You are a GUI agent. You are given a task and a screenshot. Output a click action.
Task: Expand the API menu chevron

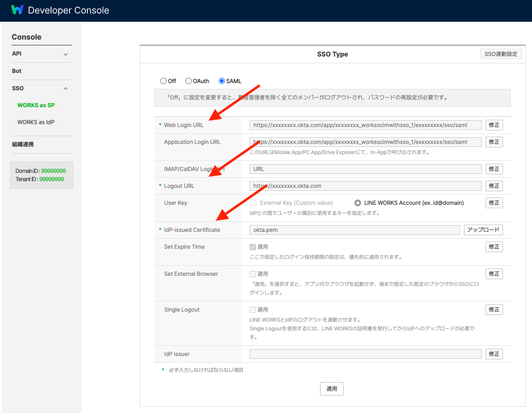click(x=66, y=54)
